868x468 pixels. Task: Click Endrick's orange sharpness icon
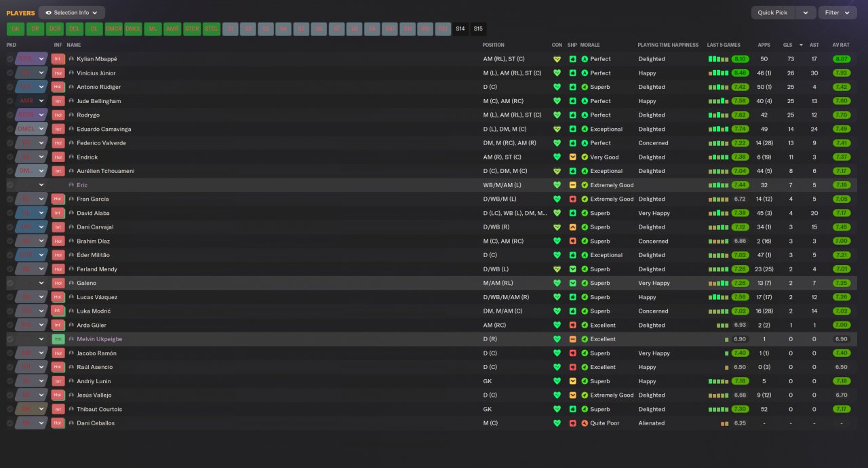tap(572, 157)
